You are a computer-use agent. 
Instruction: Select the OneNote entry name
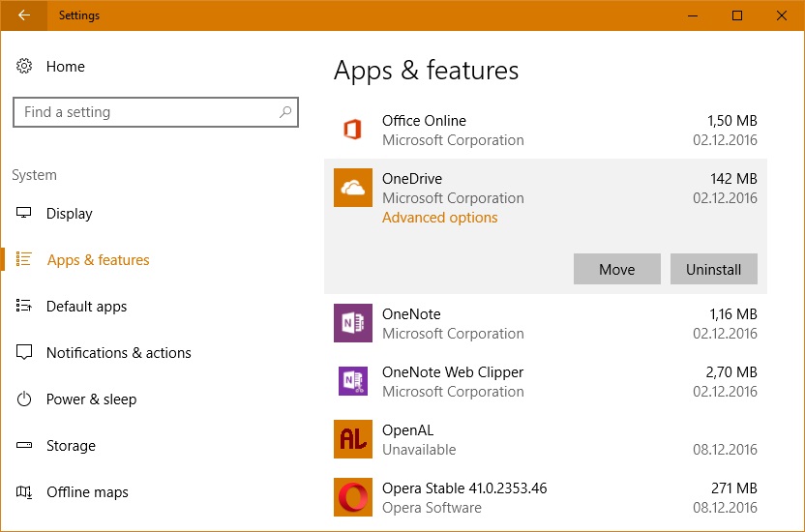[411, 314]
